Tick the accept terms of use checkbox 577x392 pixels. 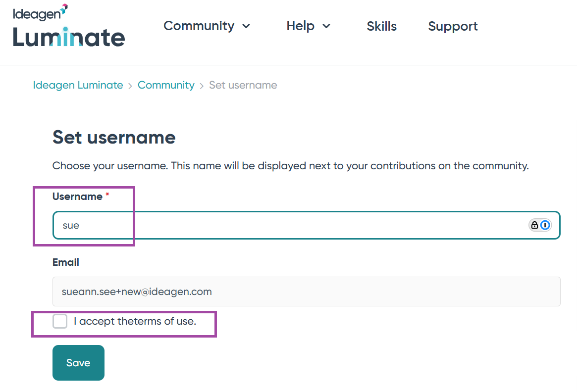60,321
